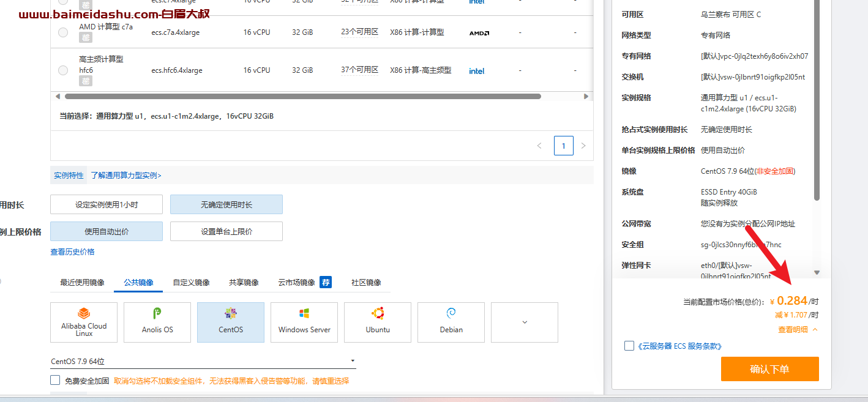
Task: Switch to 共享镜像 tab
Action: coord(244,282)
